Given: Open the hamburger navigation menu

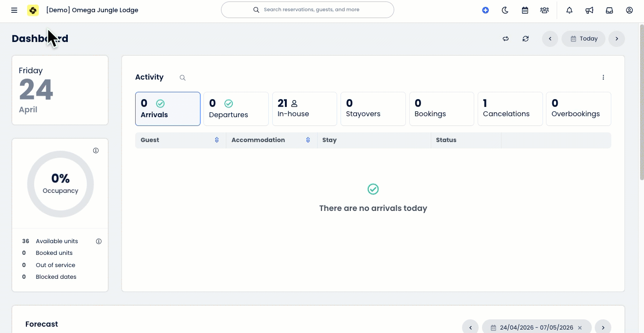Looking at the screenshot, I should click(x=14, y=10).
